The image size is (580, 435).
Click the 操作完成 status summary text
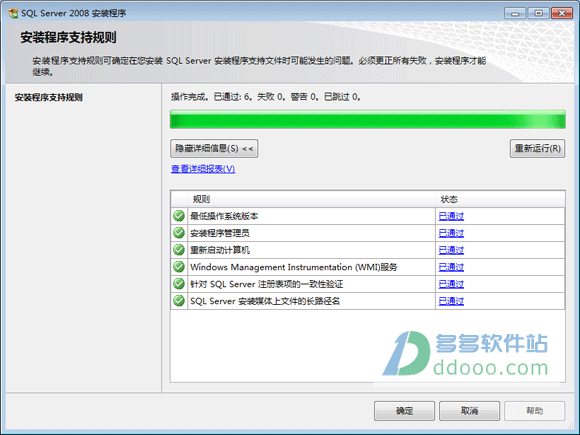266,97
